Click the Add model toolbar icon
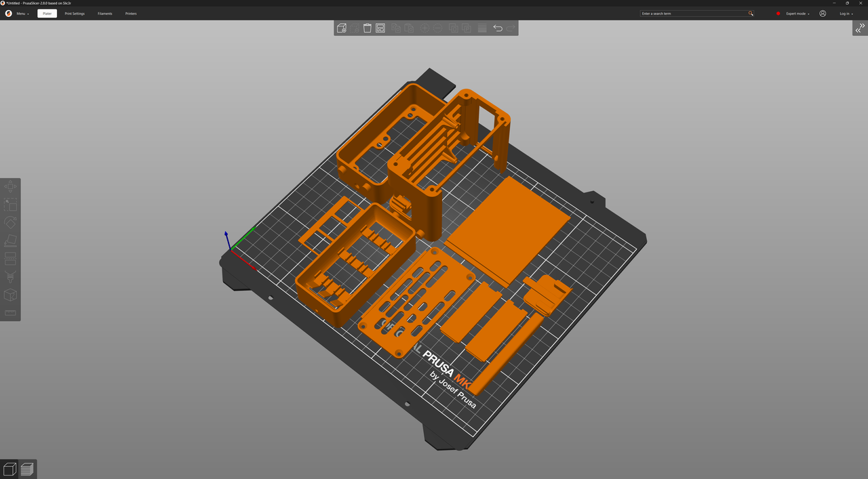Screen dimensions: 868x479 342,28
